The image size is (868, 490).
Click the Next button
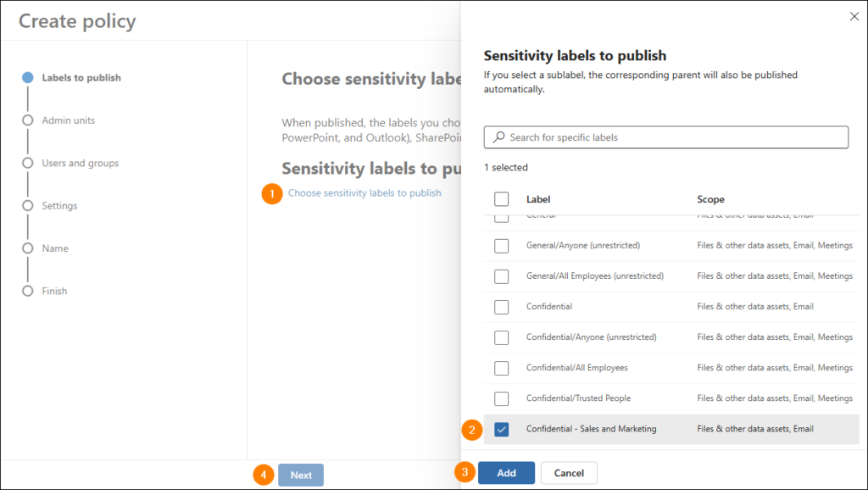pyautogui.click(x=301, y=475)
